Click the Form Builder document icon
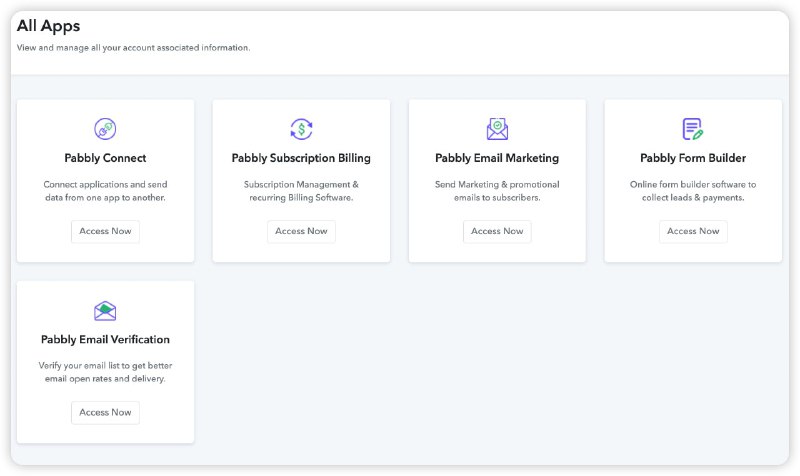This screenshot has height=476, width=800. pos(693,129)
